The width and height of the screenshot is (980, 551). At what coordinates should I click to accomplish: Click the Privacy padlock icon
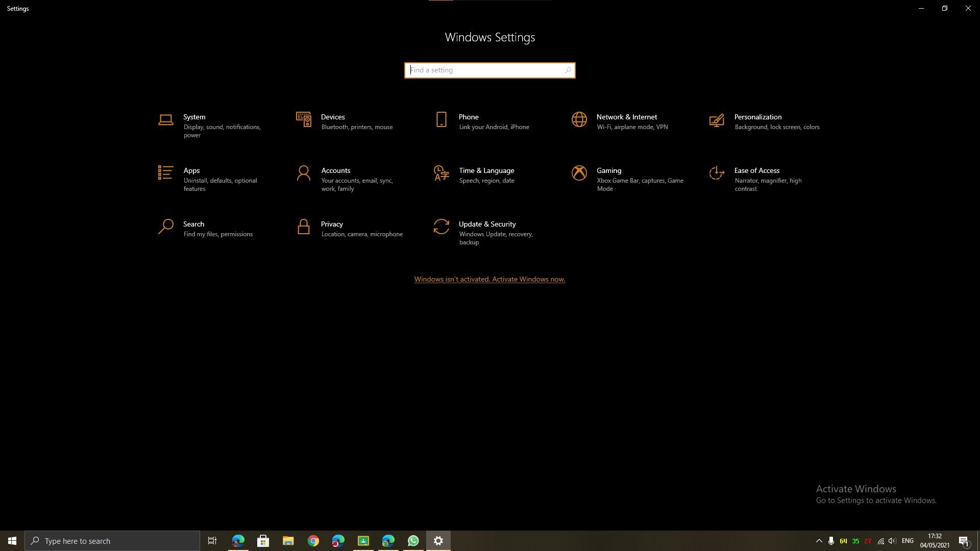click(x=304, y=227)
